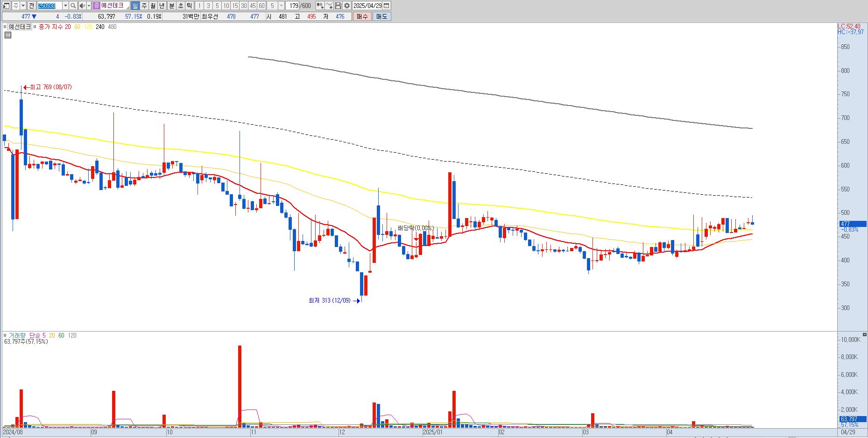This screenshot has height=438, width=868.
Task: Select the 일 (daily) period toggle
Action: coord(135,6)
